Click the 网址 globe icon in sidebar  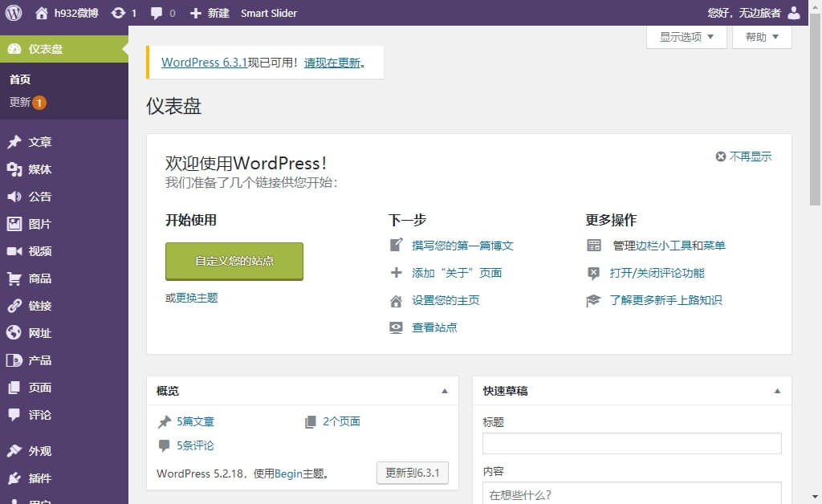[x=14, y=333]
